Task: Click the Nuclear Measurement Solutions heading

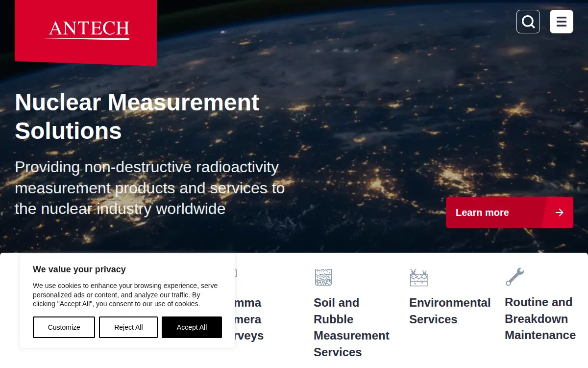Action: click(137, 117)
